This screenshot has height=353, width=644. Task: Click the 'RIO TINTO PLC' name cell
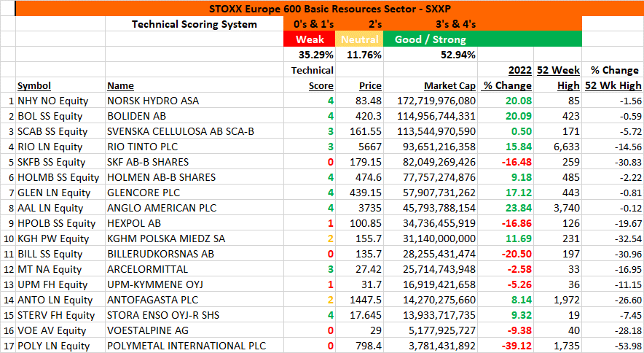pyautogui.click(x=195, y=147)
